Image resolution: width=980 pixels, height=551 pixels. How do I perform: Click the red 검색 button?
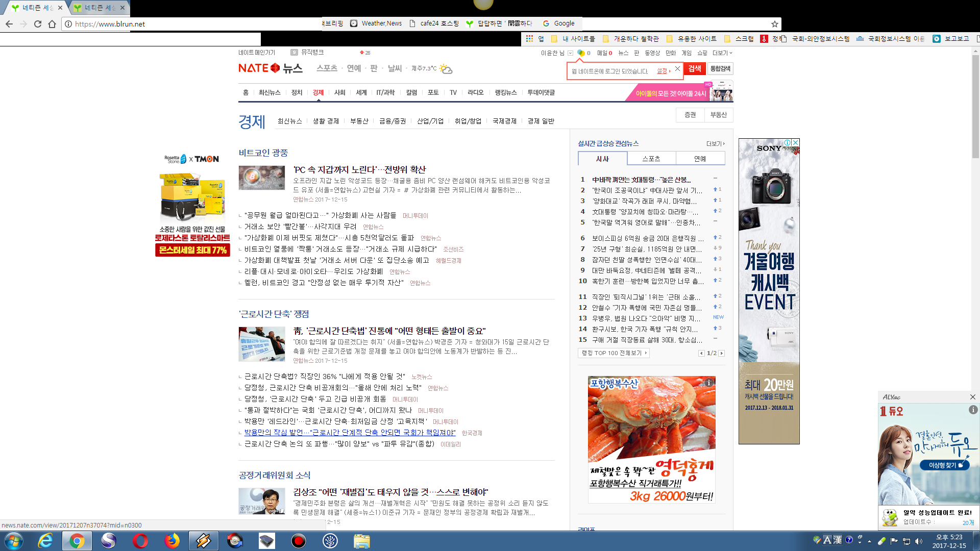[695, 69]
